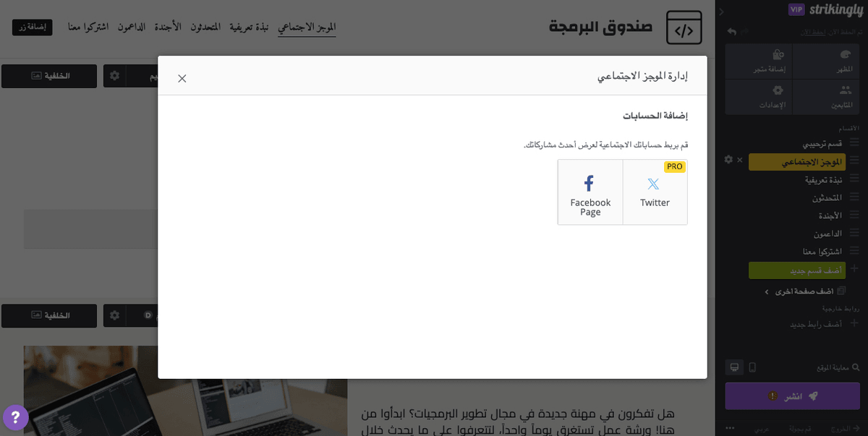Switch to mobile preview mode
The image size is (868, 436).
tap(752, 368)
